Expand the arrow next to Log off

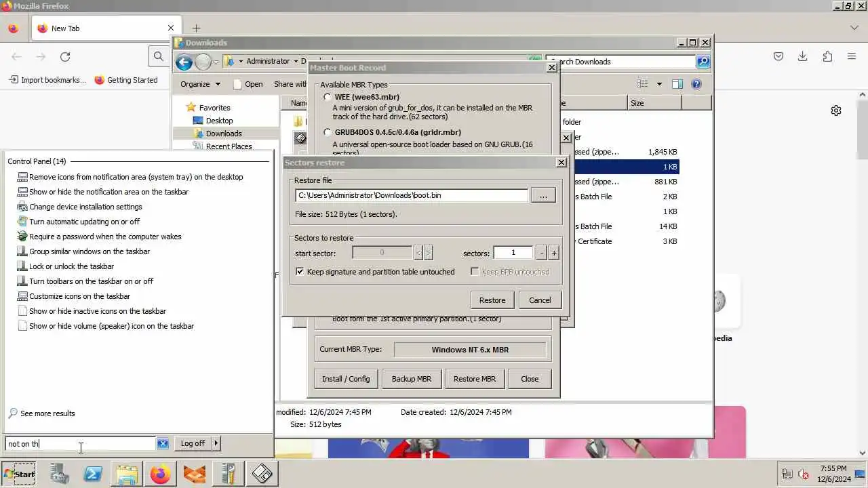click(216, 443)
